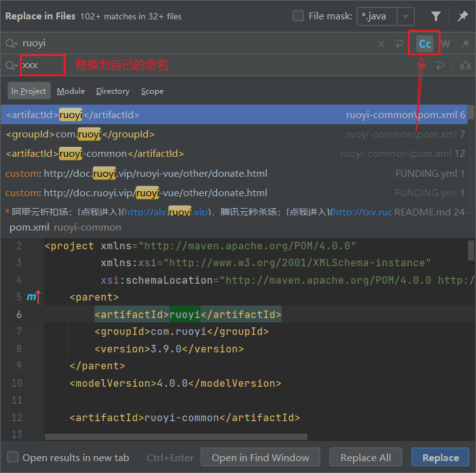This screenshot has width=476, height=473.
Task: Open the filter funnel icon
Action: [x=436, y=16]
